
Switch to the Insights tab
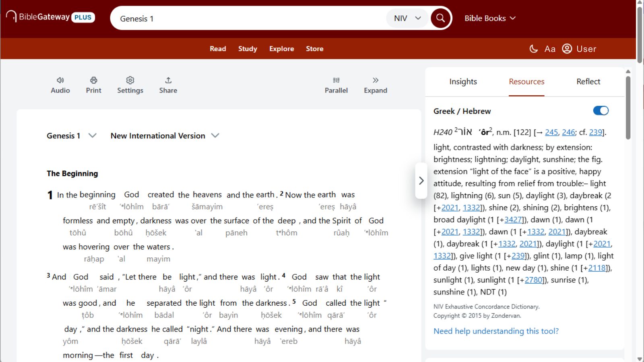[463, 82]
